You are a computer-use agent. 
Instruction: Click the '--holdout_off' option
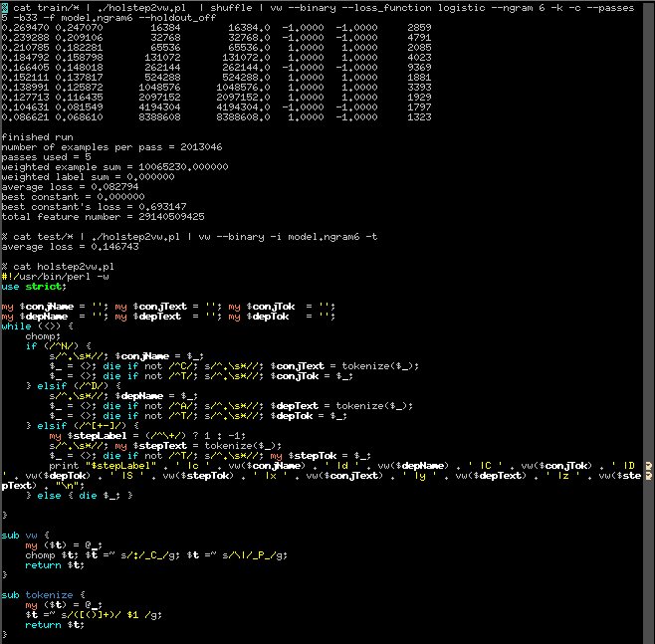[183, 18]
